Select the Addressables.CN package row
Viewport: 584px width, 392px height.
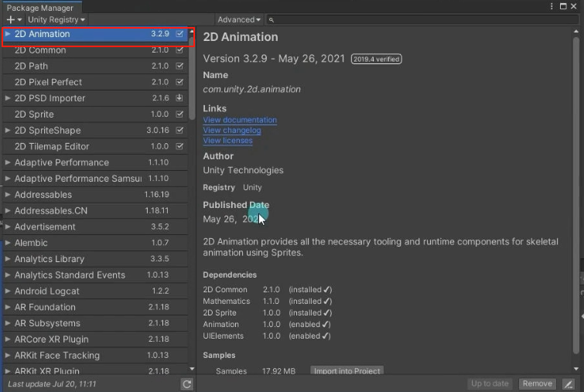point(95,210)
